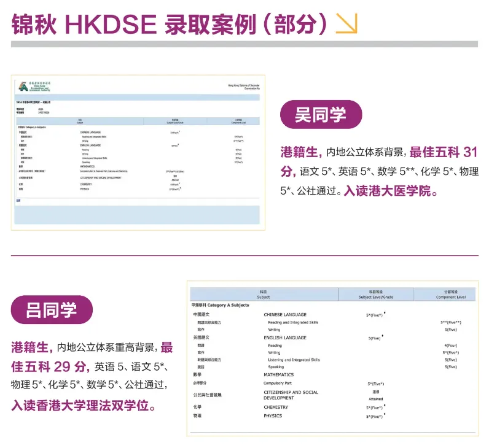Click 'Compulsory Part' in lower transcript
Image resolution: width=497 pixels, height=448 pixels.
277,383
